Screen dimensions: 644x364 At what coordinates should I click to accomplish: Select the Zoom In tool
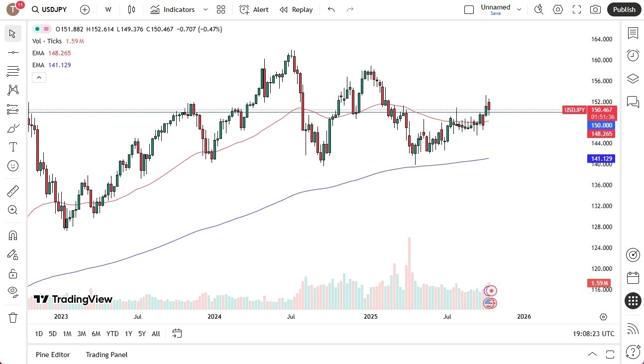coord(13,210)
